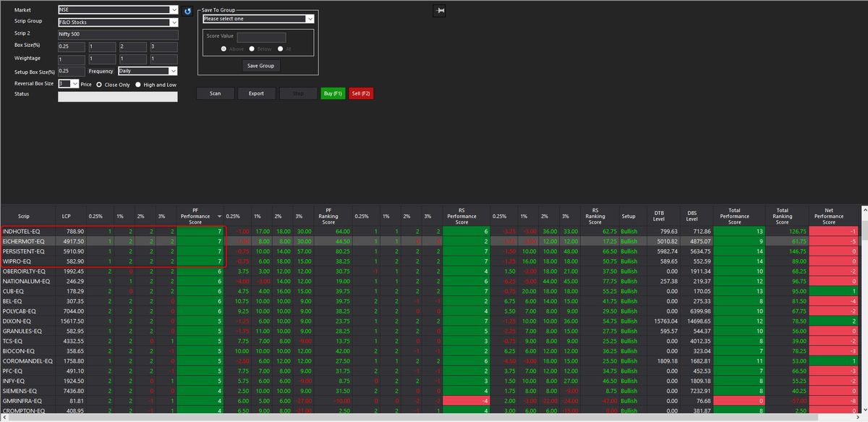The width and height of the screenshot is (868, 422).
Task: Click the green Buy (F1) button
Action: (333, 93)
